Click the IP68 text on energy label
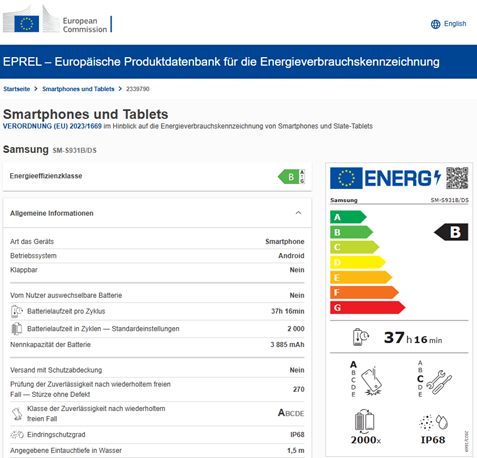Viewport: 477px width, 458px height. [x=433, y=440]
